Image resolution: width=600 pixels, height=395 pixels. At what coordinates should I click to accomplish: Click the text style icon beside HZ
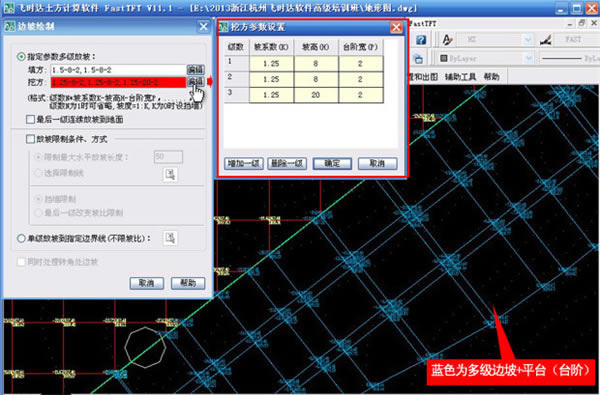pos(447,39)
